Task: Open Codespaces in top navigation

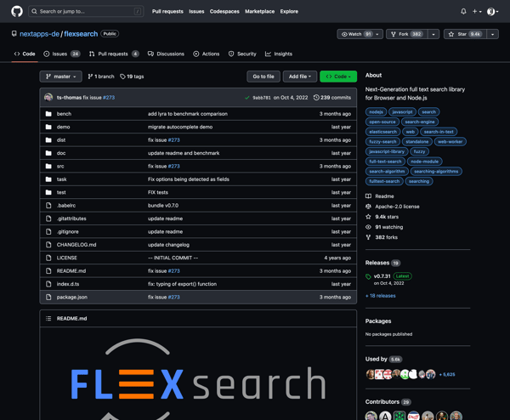Action: [x=224, y=11]
